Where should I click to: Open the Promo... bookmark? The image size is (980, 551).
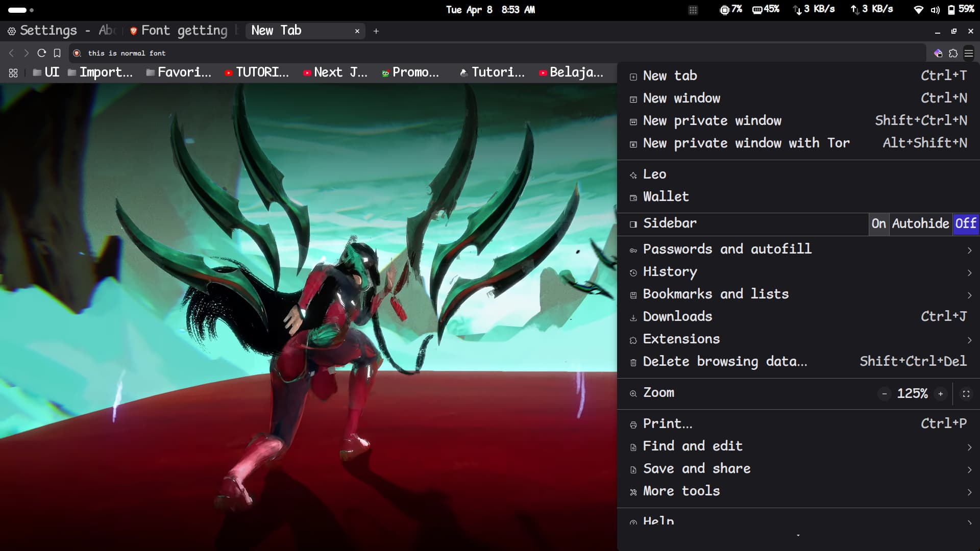point(411,72)
